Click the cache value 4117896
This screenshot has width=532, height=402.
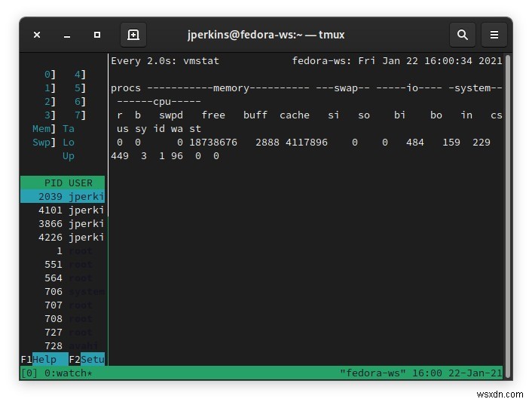pyautogui.click(x=307, y=143)
